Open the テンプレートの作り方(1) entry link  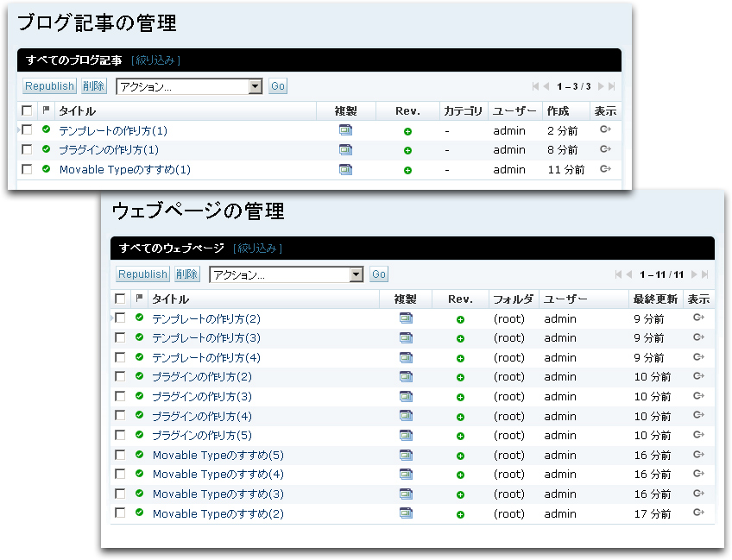[113, 130]
